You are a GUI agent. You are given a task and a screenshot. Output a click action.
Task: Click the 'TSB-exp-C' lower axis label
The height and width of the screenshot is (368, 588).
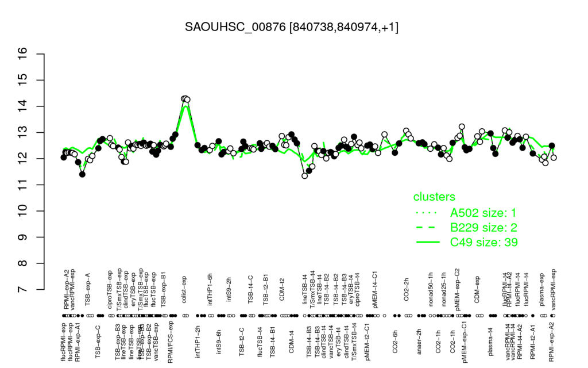98,342
